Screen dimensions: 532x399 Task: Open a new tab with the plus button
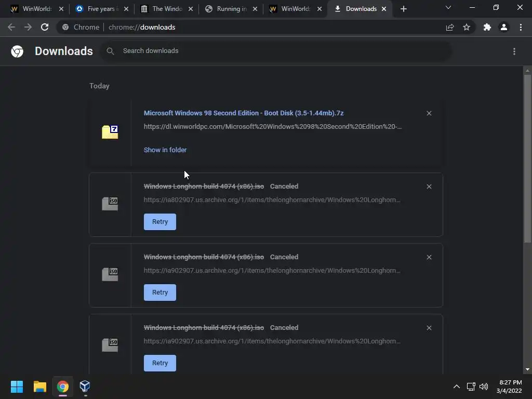click(x=403, y=9)
